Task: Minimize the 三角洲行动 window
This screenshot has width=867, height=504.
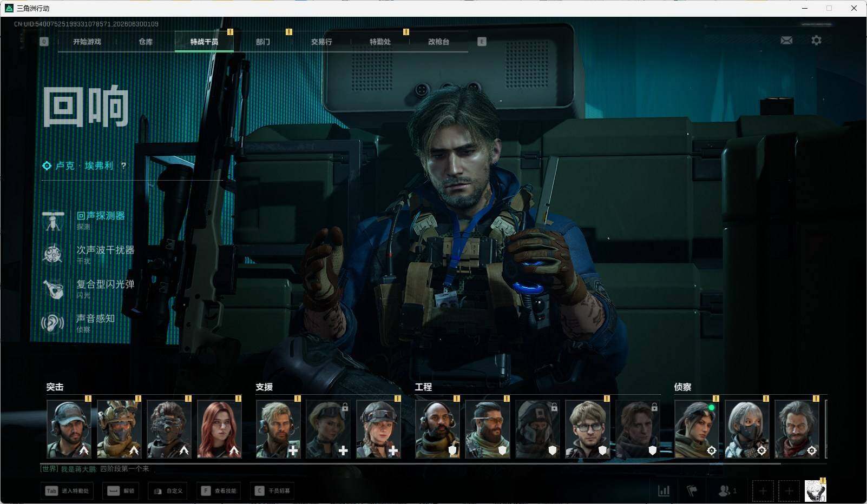Action: click(x=805, y=8)
